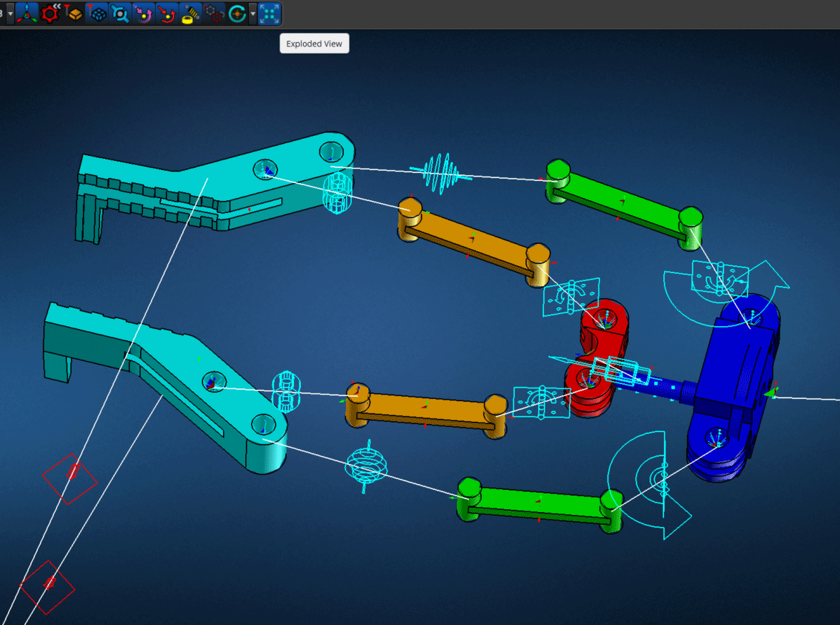This screenshot has width=840, height=625.
Task: Open dropdown arrow left of Exploded View
Action: (x=253, y=13)
